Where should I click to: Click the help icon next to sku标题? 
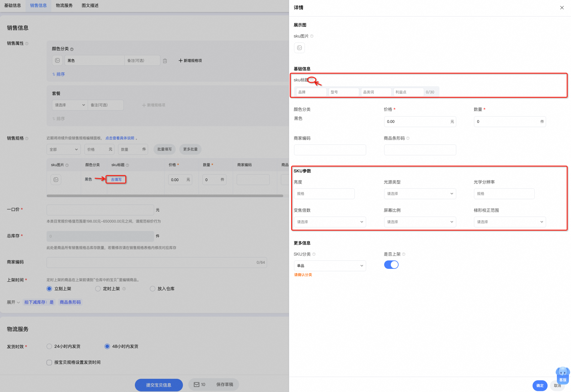pyautogui.click(x=312, y=80)
